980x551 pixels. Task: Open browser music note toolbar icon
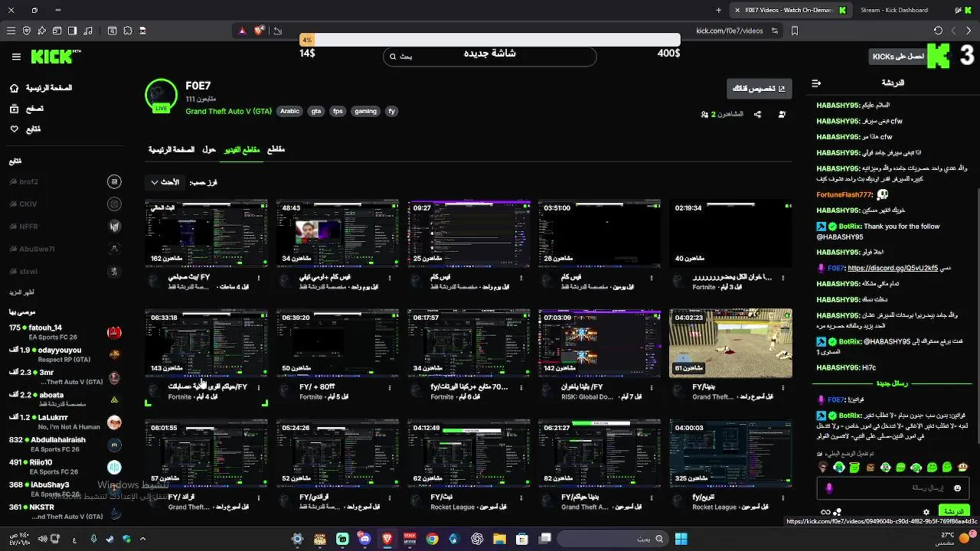(x=88, y=31)
